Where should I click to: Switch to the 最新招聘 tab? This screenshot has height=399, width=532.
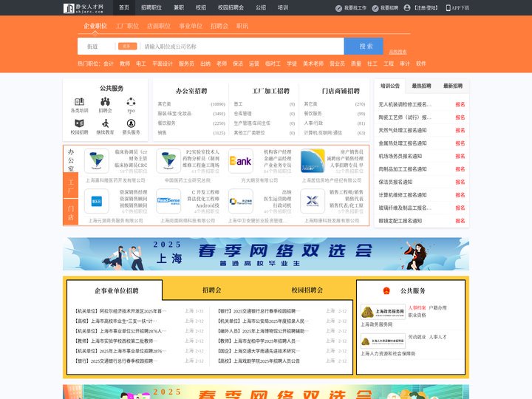453,86
